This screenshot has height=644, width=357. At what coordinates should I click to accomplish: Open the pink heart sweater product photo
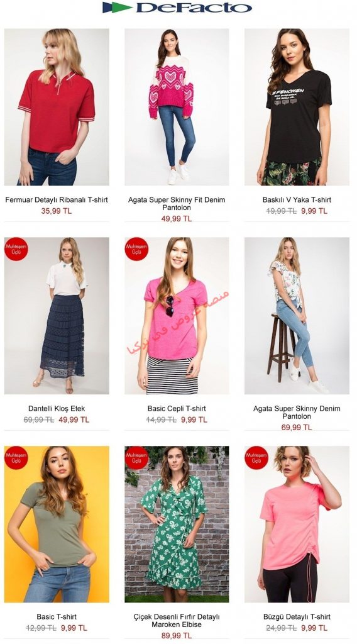pyautogui.click(x=177, y=107)
